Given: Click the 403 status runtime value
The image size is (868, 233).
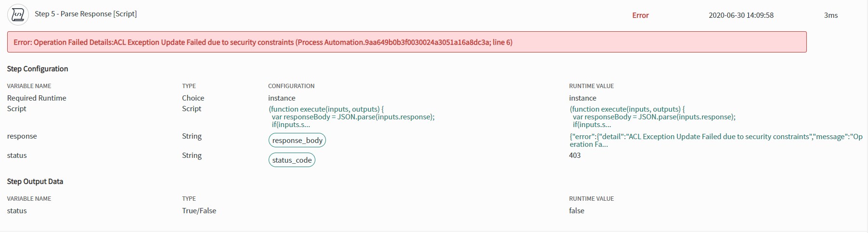Looking at the screenshot, I should tap(575, 155).
